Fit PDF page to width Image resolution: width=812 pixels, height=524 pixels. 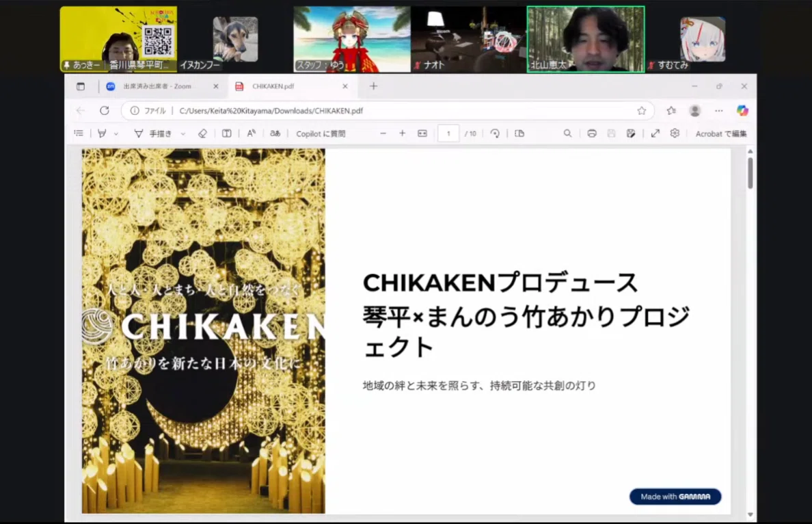[x=422, y=133]
